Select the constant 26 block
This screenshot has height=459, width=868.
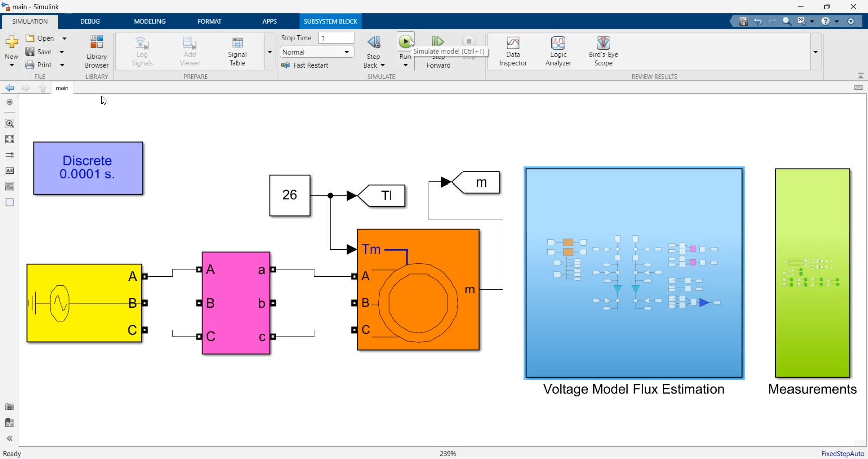290,196
